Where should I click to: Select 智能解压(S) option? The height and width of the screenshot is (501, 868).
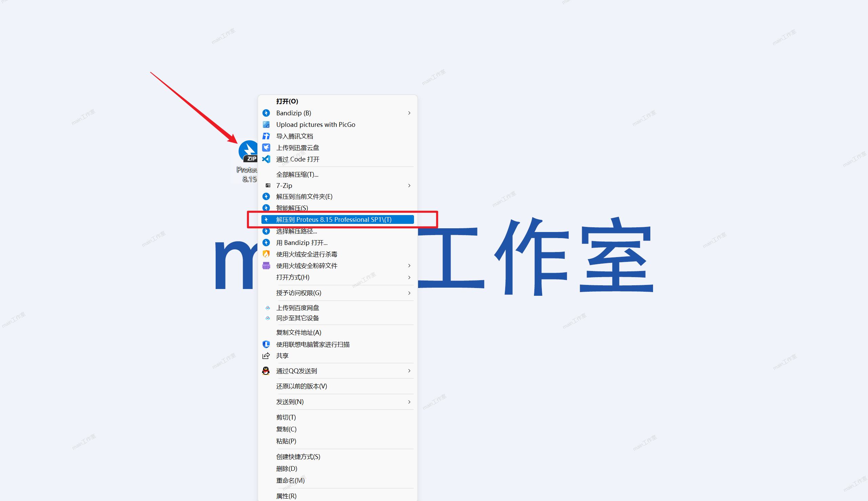[337, 208]
